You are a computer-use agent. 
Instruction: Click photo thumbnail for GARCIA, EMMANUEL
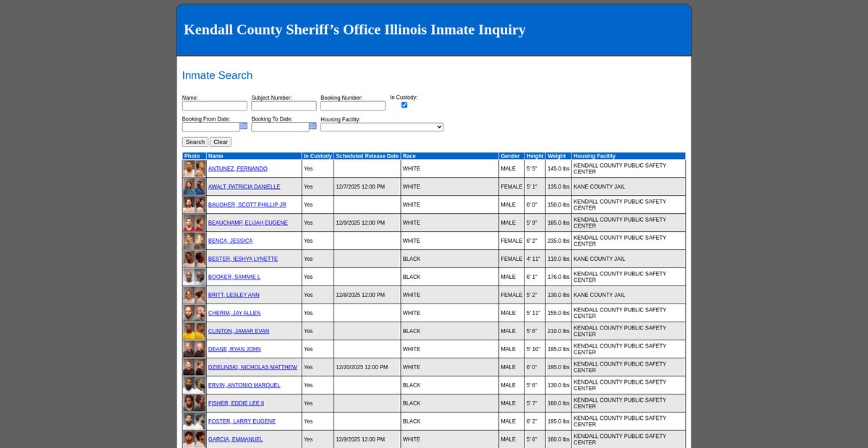(x=195, y=439)
